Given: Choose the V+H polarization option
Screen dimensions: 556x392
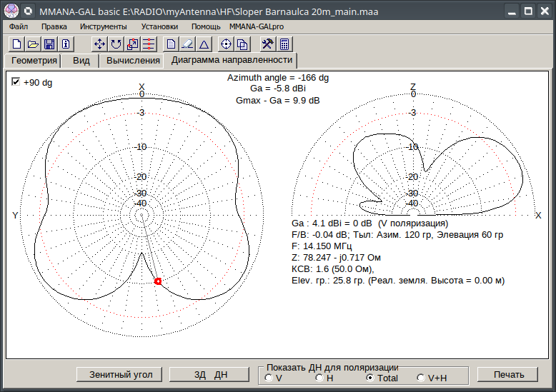Looking at the screenshot, I should [420, 378].
